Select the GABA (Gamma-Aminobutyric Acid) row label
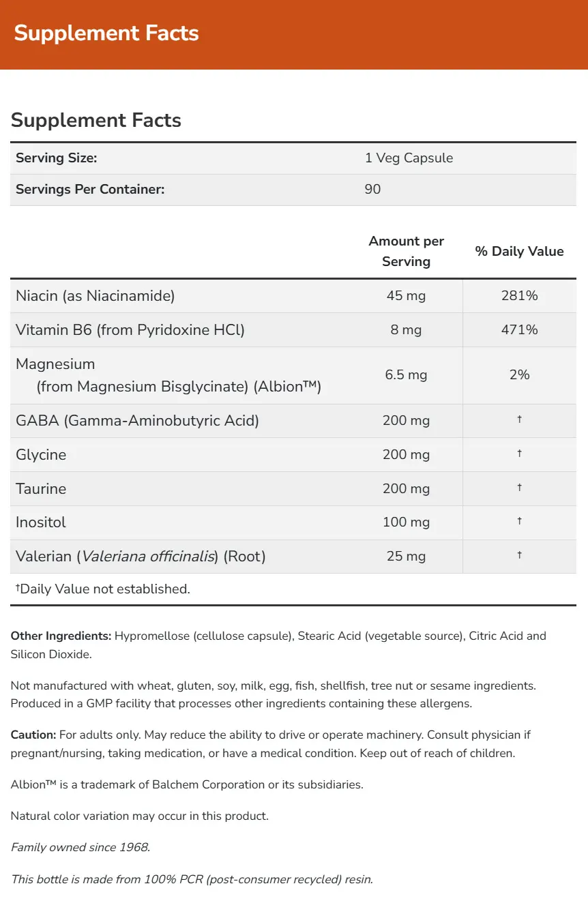Image resolution: width=588 pixels, height=901 pixels. click(x=137, y=421)
